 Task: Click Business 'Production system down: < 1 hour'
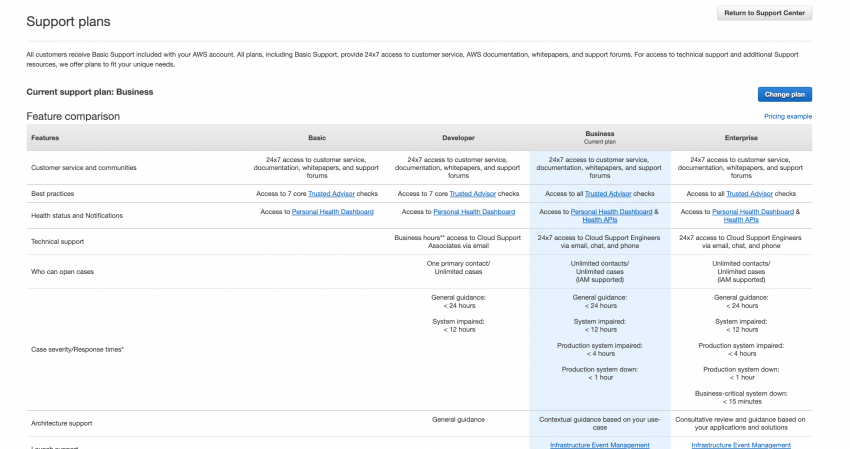pos(600,374)
